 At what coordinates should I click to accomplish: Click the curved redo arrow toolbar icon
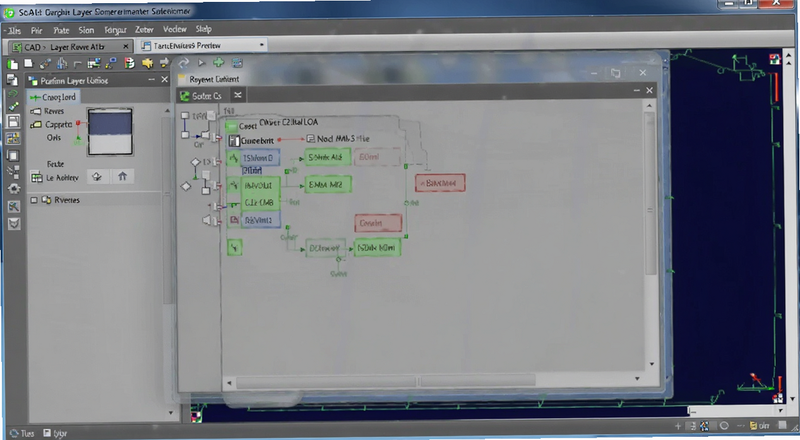coord(184,63)
